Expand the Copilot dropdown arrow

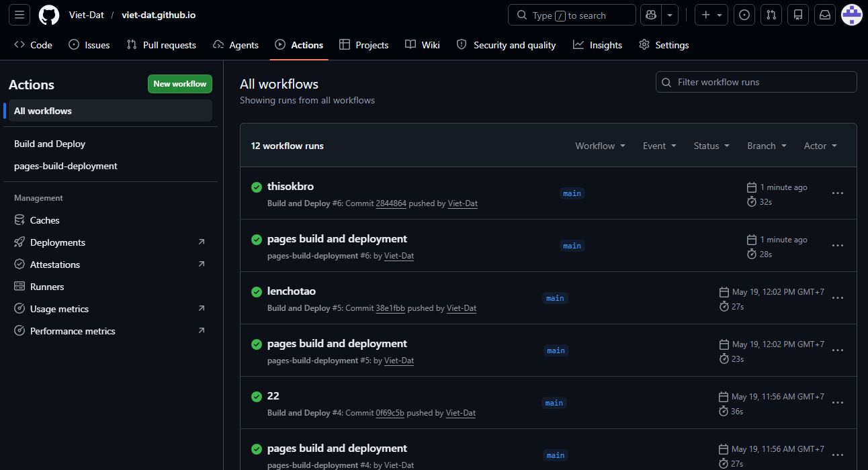pyautogui.click(x=670, y=15)
